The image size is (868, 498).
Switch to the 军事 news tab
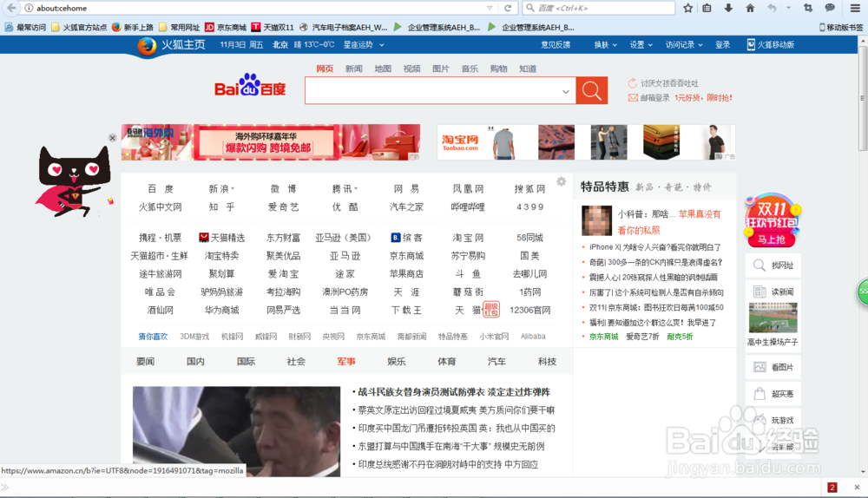point(346,361)
